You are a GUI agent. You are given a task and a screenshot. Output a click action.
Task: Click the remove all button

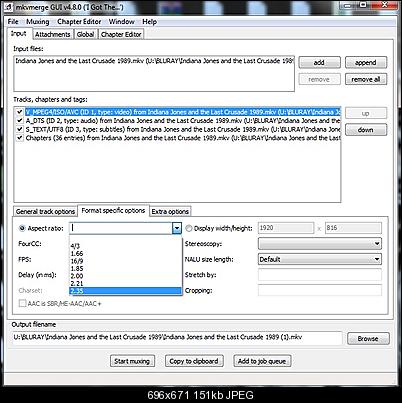point(366,79)
